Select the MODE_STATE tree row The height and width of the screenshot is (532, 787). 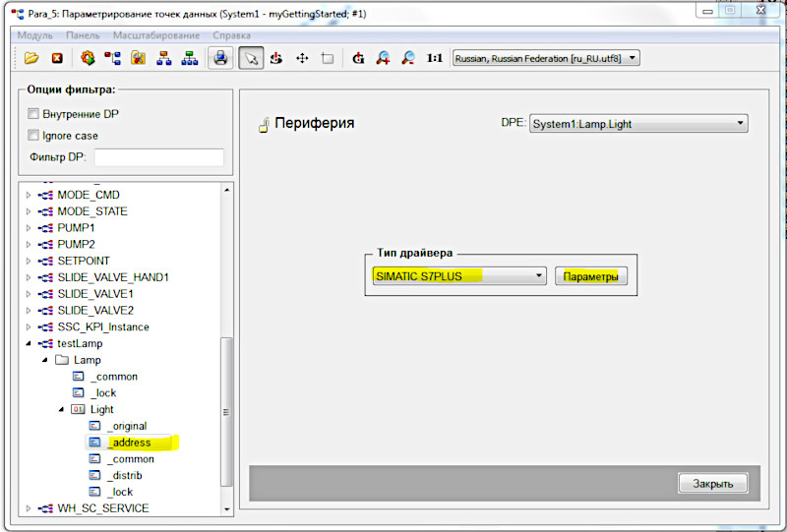92,211
